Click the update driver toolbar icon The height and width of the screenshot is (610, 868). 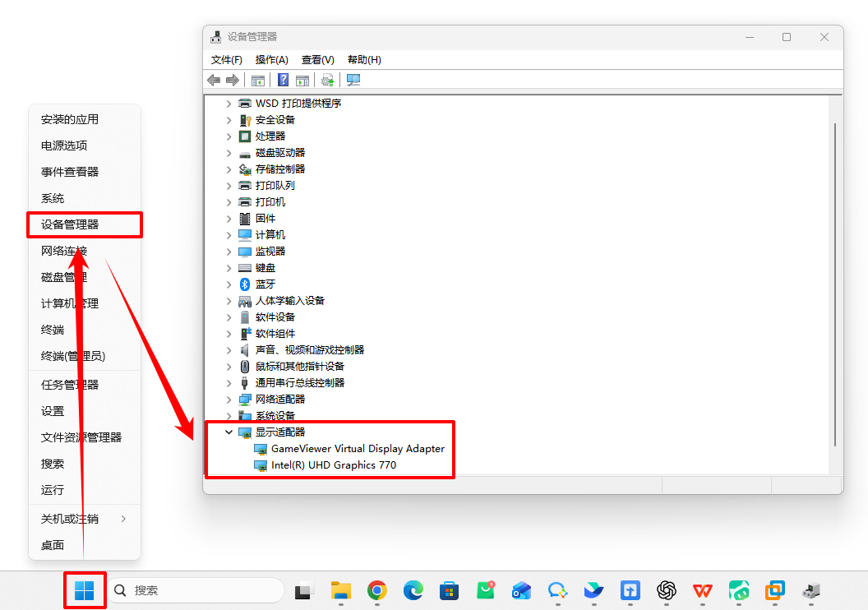pos(328,81)
